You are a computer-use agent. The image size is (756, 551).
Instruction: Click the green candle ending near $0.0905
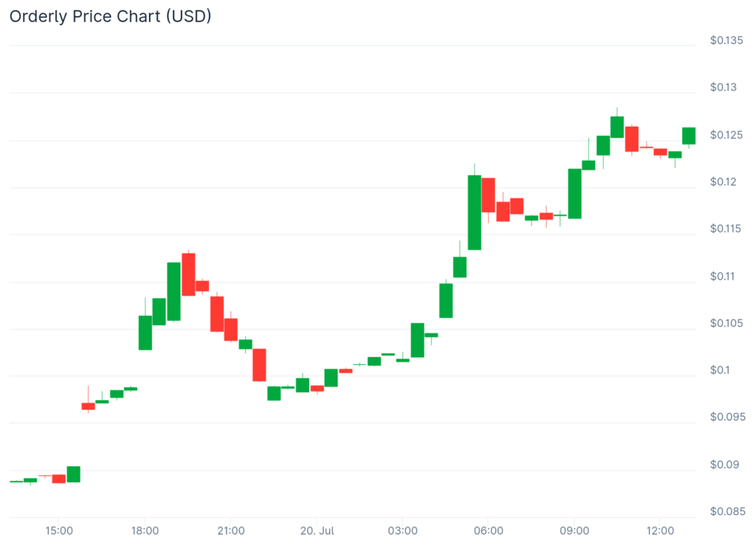(x=73, y=474)
